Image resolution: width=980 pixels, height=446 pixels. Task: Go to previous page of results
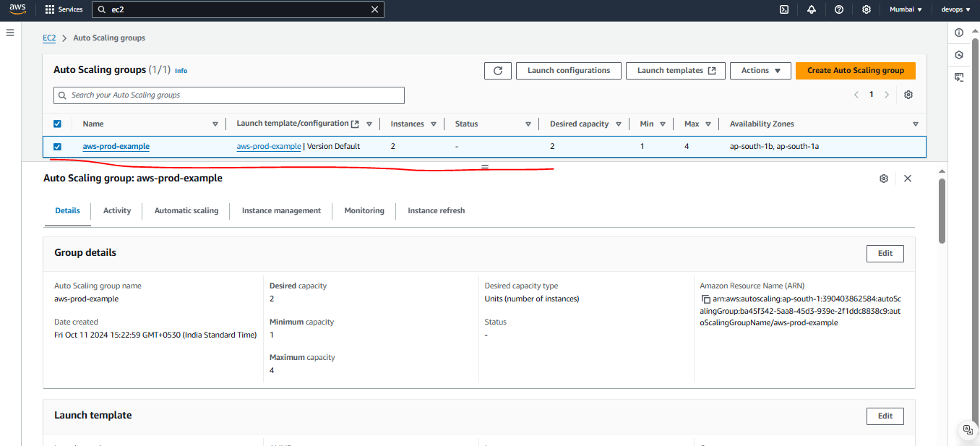click(856, 95)
